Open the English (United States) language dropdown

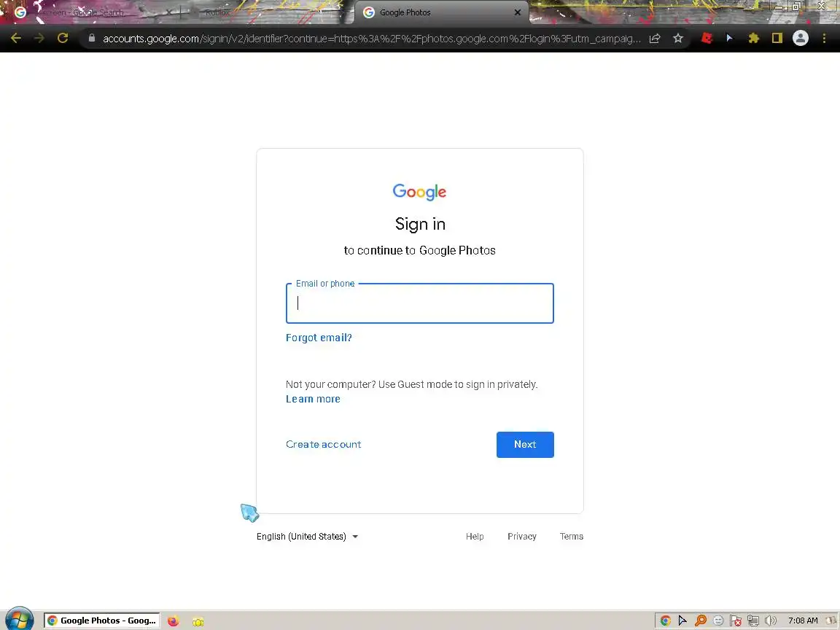[x=307, y=536]
